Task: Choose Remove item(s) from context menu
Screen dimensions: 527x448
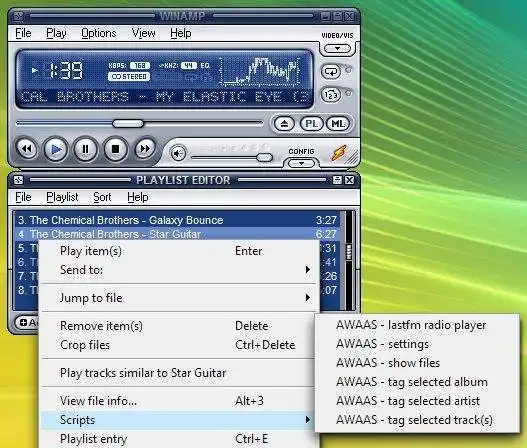Action: coord(179,326)
